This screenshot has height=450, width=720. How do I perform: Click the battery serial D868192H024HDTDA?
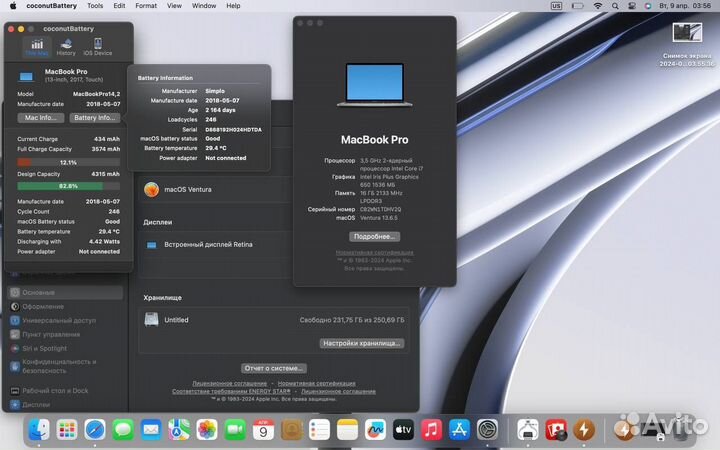[x=233, y=129]
